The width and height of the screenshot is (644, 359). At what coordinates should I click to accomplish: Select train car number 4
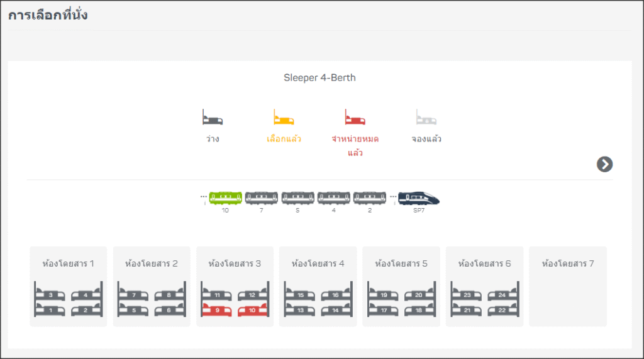pos(333,199)
